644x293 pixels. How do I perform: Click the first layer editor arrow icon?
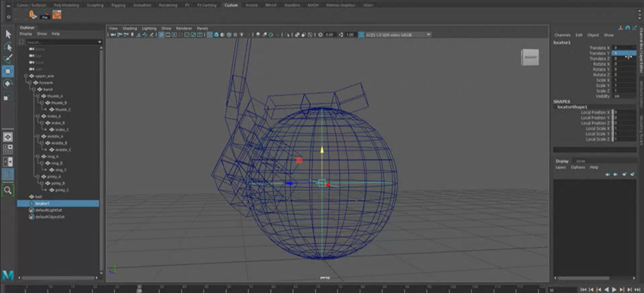coord(608,175)
